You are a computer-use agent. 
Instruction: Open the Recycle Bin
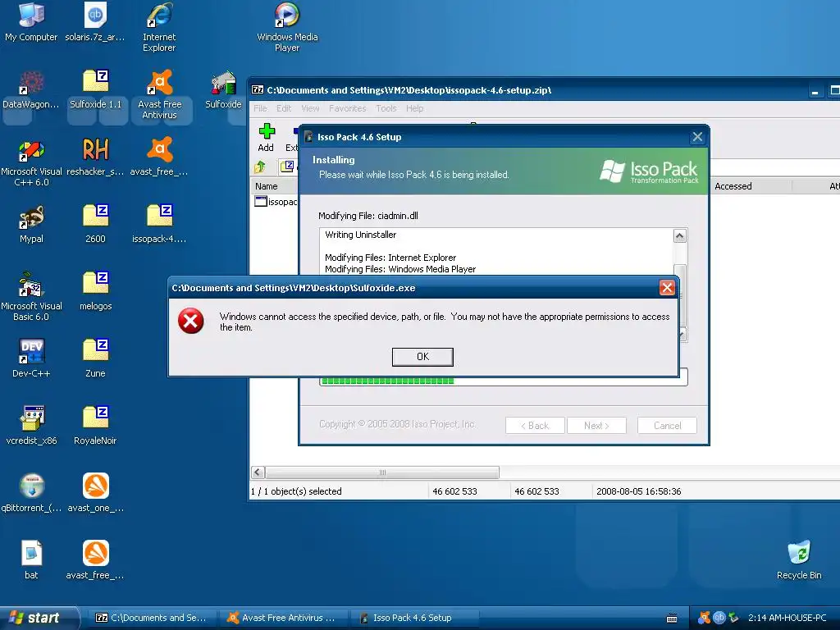click(x=799, y=560)
